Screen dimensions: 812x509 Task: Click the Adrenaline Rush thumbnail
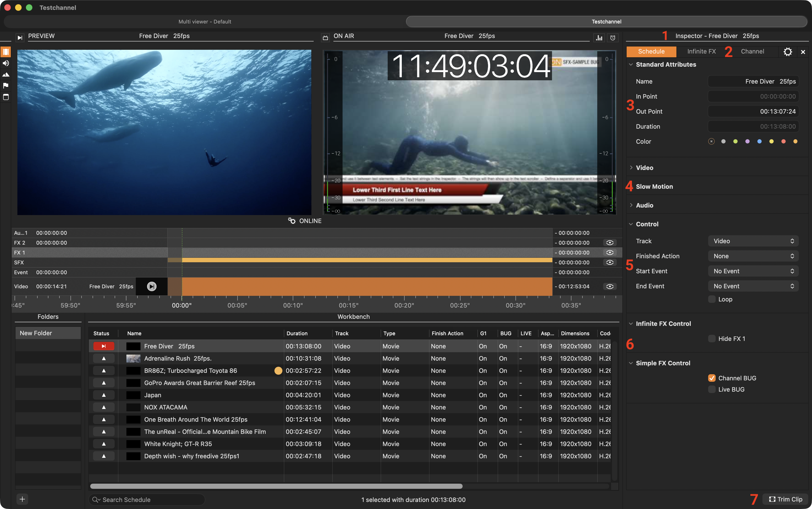133,358
